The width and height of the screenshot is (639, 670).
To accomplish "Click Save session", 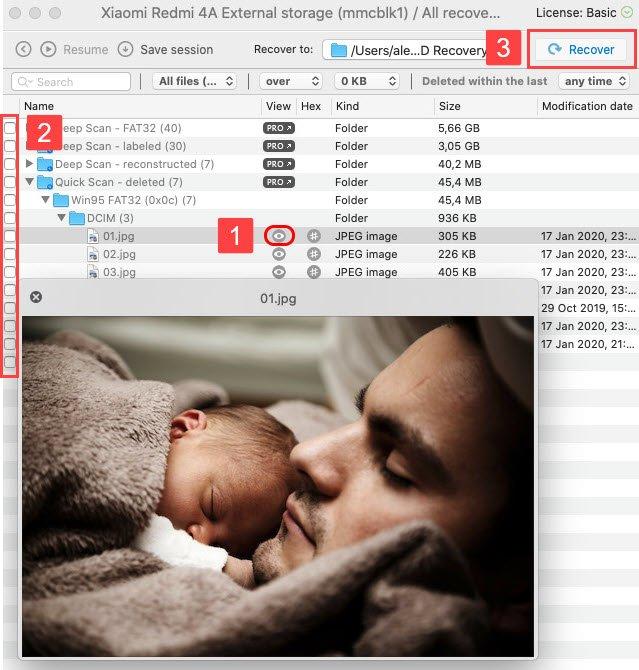I will [x=166, y=49].
